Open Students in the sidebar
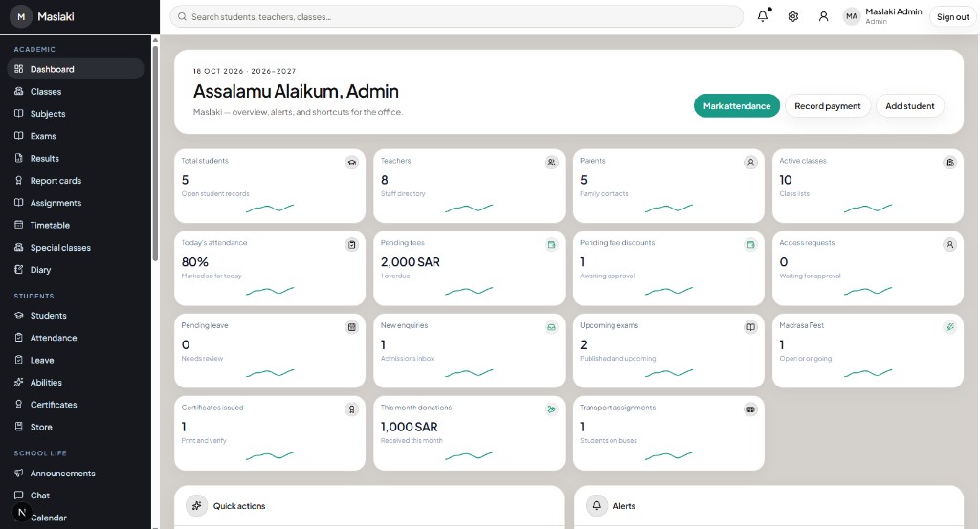The width and height of the screenshot is (980, 529). pos(76,316)
